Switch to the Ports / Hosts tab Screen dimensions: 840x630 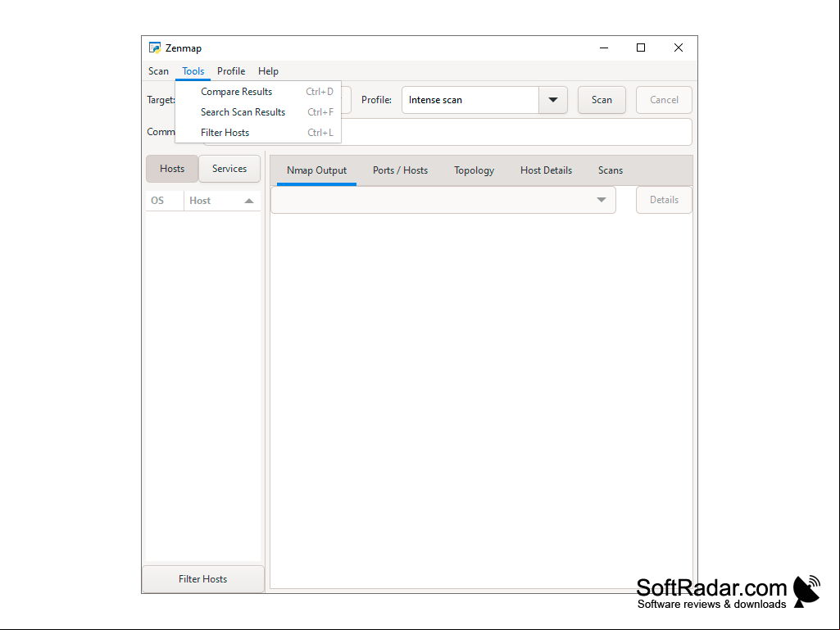[400, 170]
